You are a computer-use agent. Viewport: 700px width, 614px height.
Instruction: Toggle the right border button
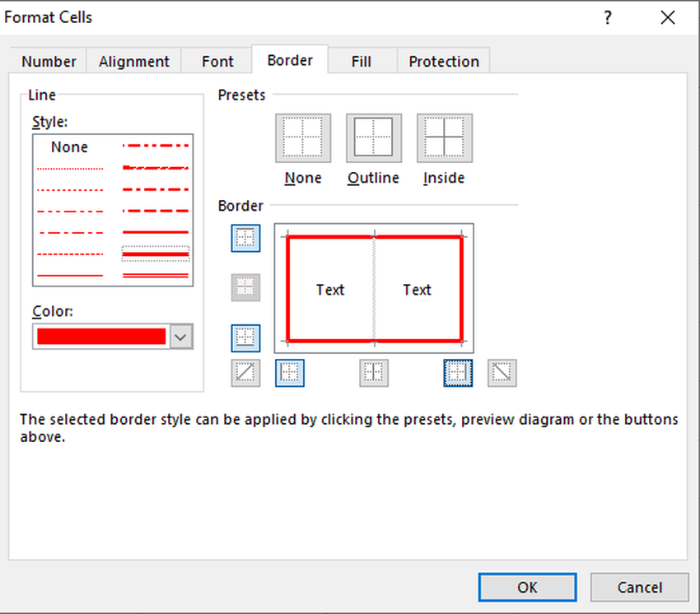point(459,373)
